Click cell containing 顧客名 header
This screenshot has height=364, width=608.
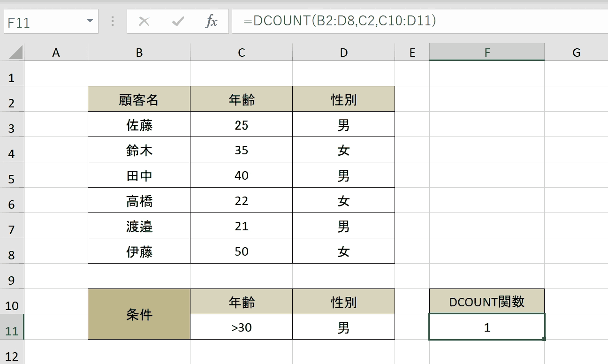[139, 99]
